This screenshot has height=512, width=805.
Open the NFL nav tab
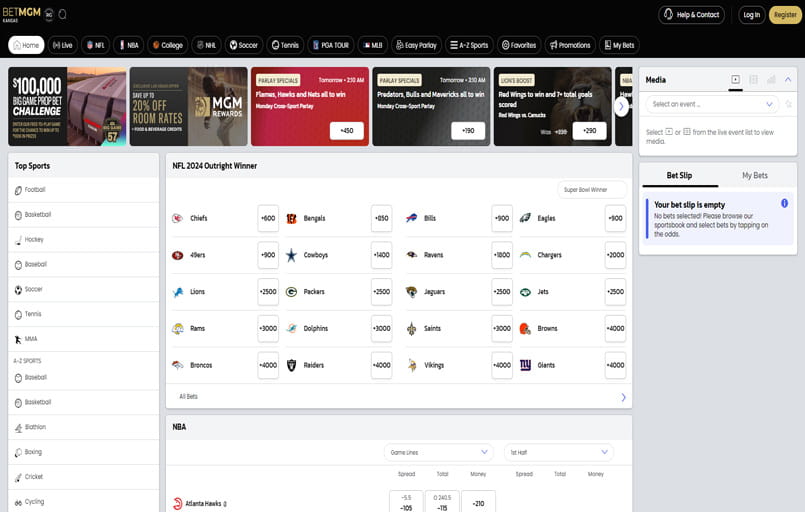coord(95,45)
